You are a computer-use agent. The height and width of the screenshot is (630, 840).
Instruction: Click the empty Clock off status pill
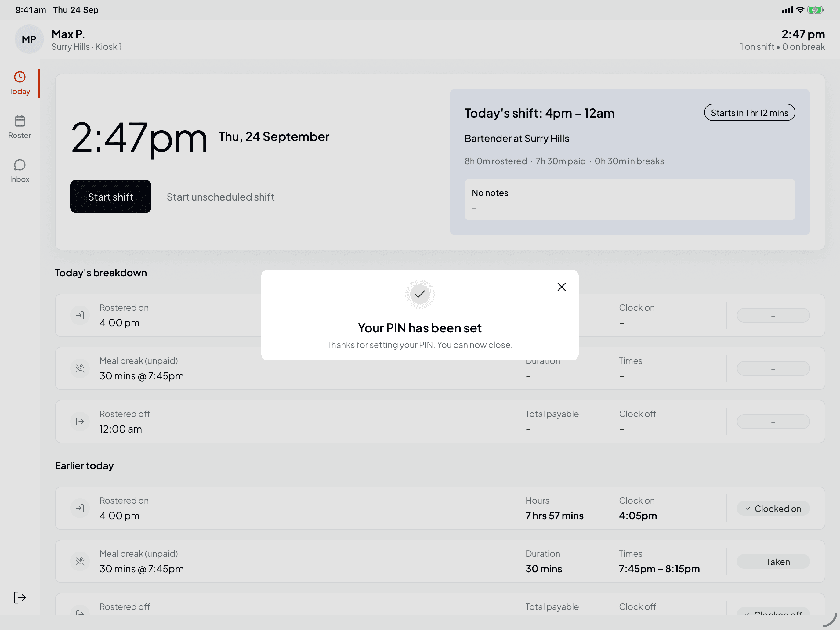point(773,422)
